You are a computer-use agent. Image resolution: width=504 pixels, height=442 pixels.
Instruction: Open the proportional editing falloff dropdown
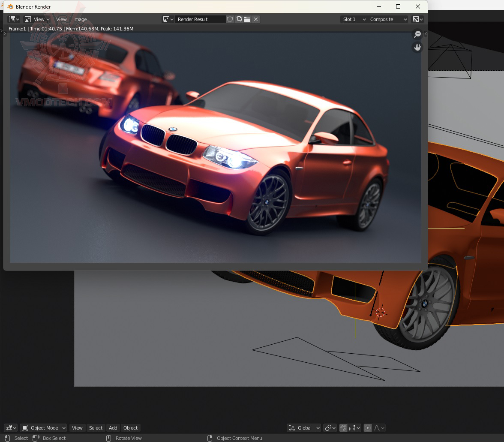(x=379, y=428)
